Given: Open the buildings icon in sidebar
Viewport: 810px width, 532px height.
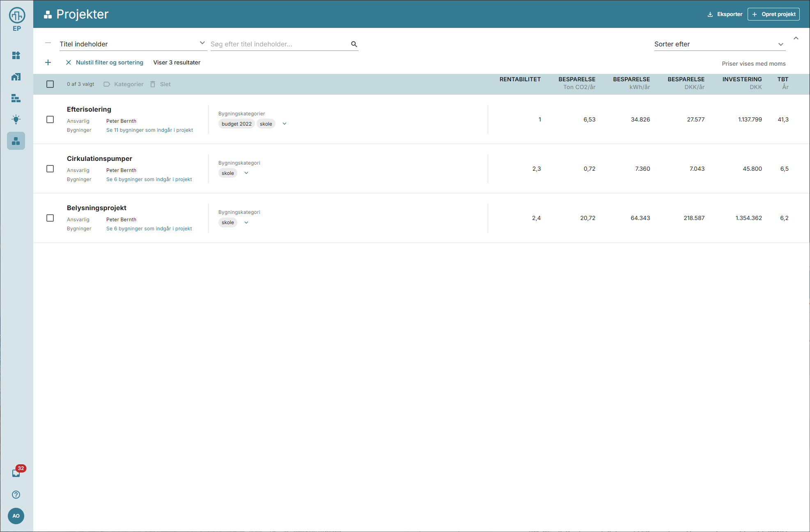Looking at the screenshot, I should (x=16, y=77).
